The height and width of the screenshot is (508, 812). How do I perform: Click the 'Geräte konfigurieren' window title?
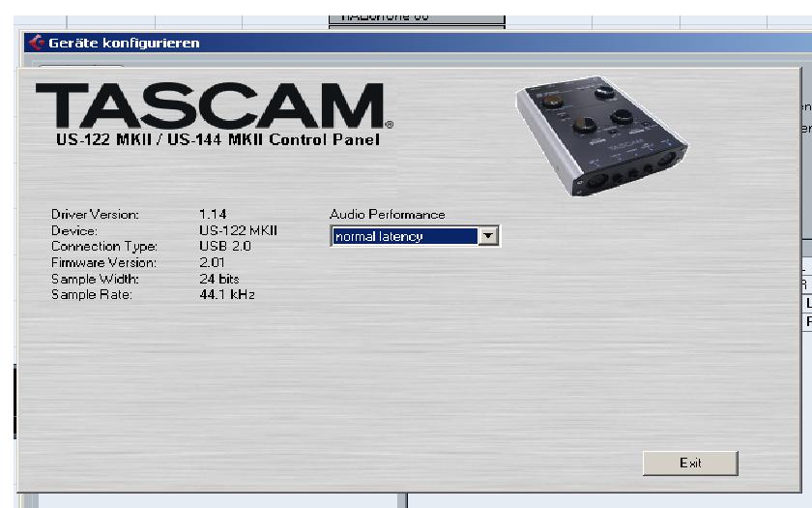click(x=124, y=43)
